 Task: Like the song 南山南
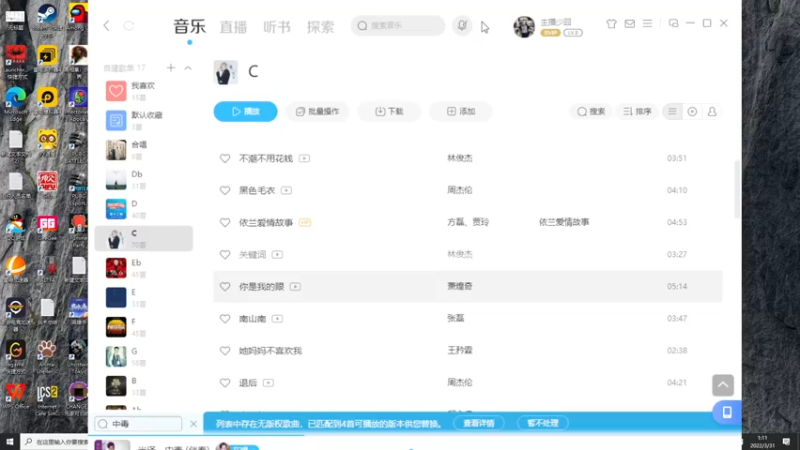[x=225, y=319]
